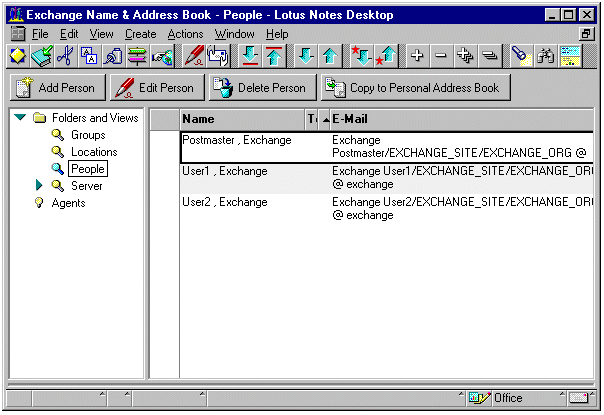
Task: Click the multiple plus Expand All SmartIcon
Action: tap(465, 56)
